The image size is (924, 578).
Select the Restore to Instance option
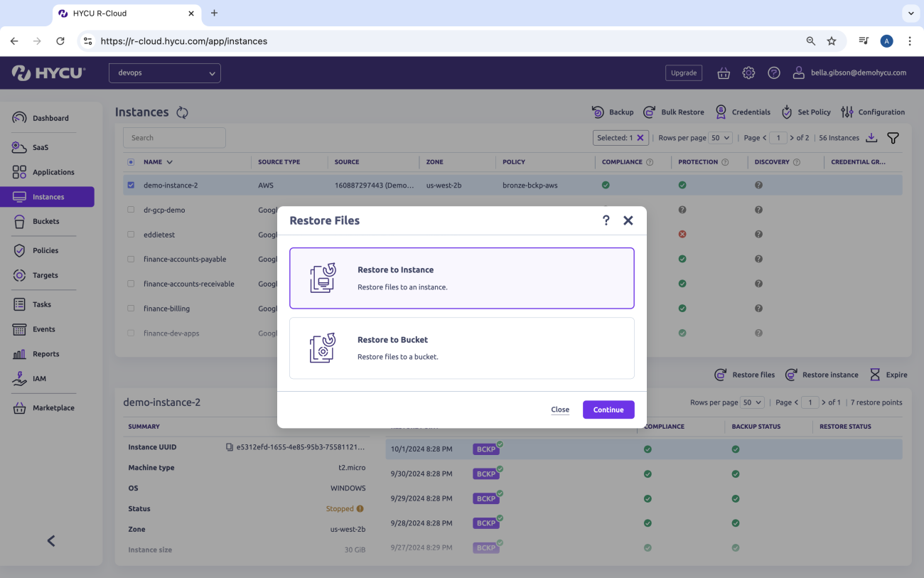(461, 278)
